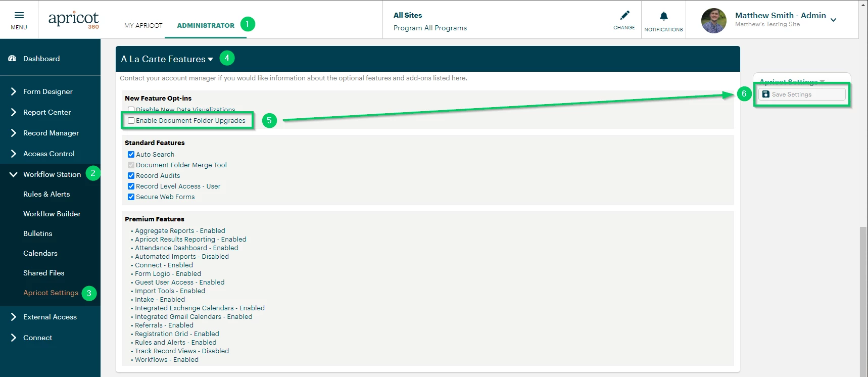This screenshot has width=868, height=377.
Task: Open the NOTIFICATIONS bell icon
Action: pyautogui.click(x=663, y=17)
